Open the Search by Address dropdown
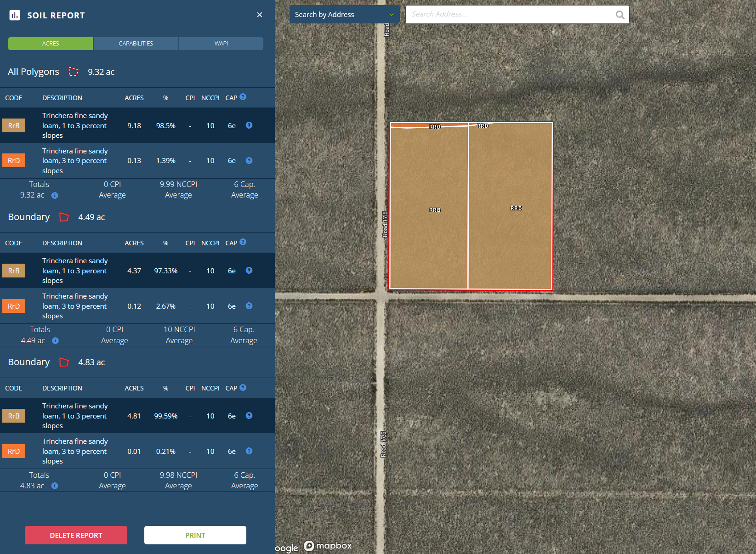Viewport: 756px width, 554px height. point(344,15)
